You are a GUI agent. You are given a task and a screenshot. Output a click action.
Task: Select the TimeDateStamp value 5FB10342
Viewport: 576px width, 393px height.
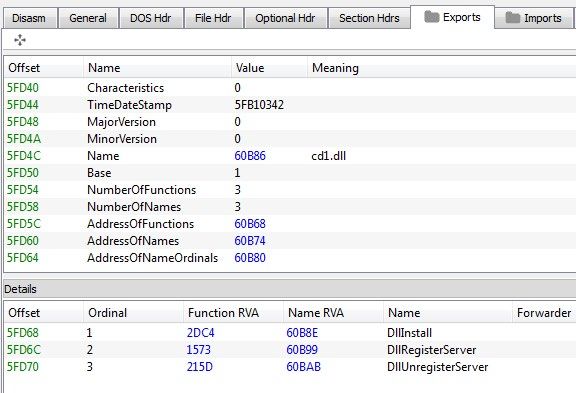tap(259, 105)
